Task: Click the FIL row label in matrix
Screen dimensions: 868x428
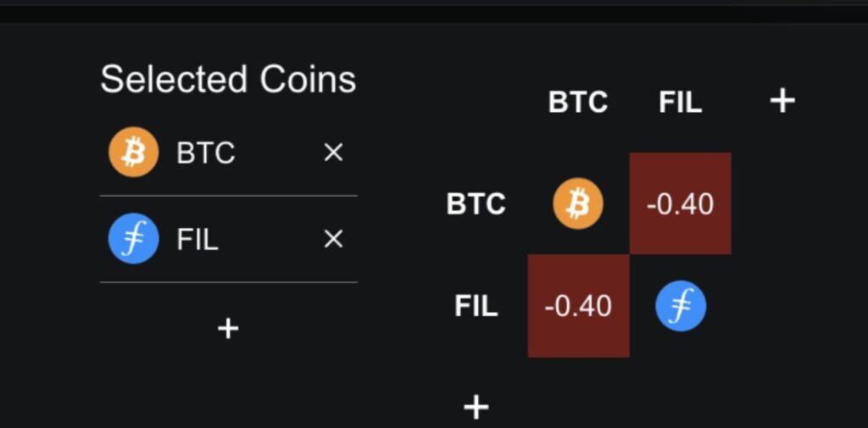Action: (476, 306)
